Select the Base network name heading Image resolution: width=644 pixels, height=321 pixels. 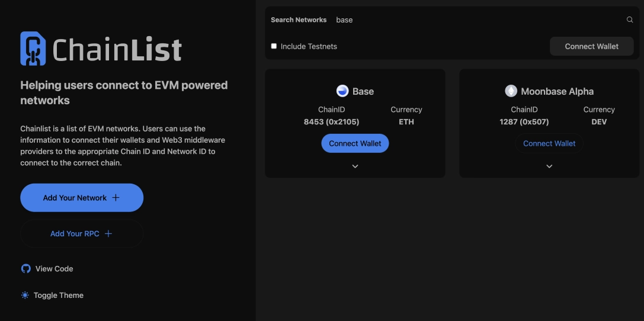click(x=363, y=91)
